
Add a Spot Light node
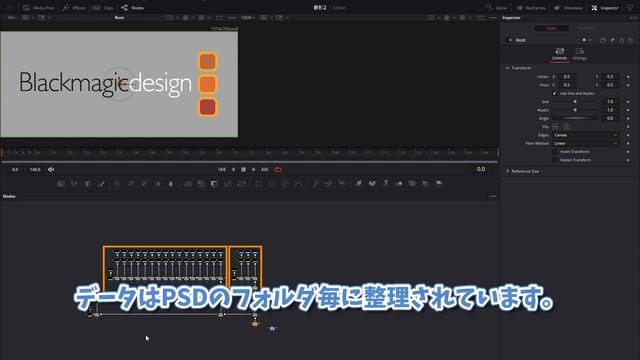425,184
